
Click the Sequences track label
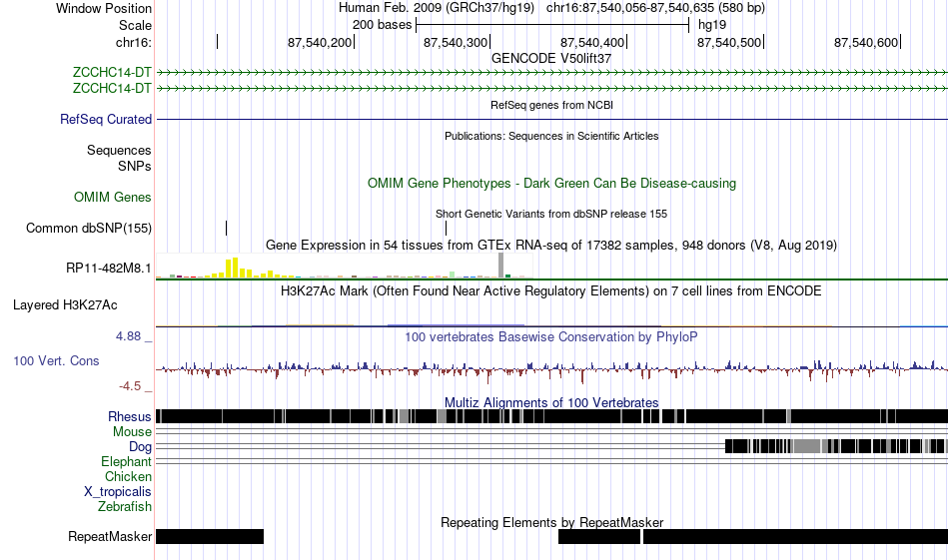(x=119, y=150)
